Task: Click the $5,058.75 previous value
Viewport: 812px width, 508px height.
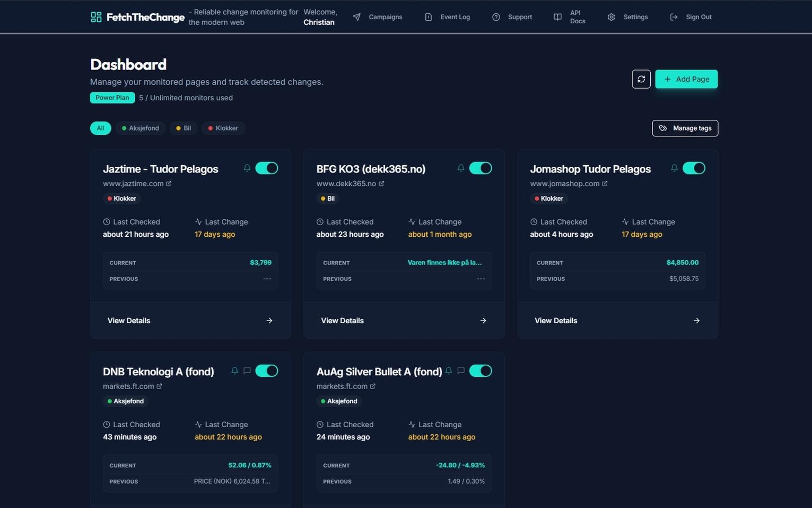Action: click(684, 279)
